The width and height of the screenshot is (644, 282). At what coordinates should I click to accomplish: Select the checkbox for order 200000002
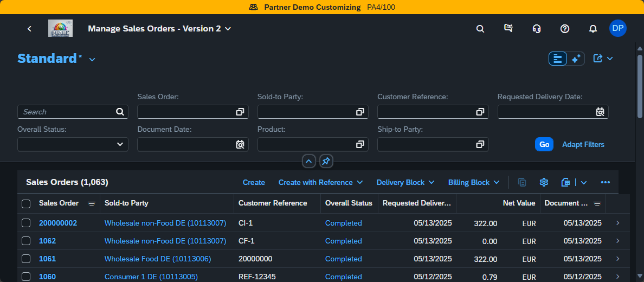(x=26, y=223)
